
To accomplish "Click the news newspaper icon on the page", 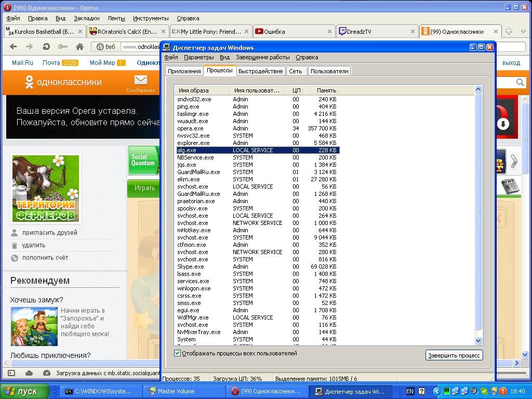I will (510, 186).
